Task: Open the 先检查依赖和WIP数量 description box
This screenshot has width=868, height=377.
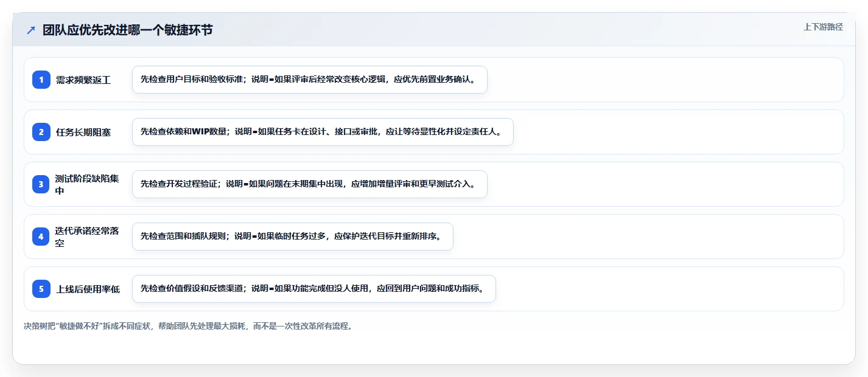Action: [323, 132]
